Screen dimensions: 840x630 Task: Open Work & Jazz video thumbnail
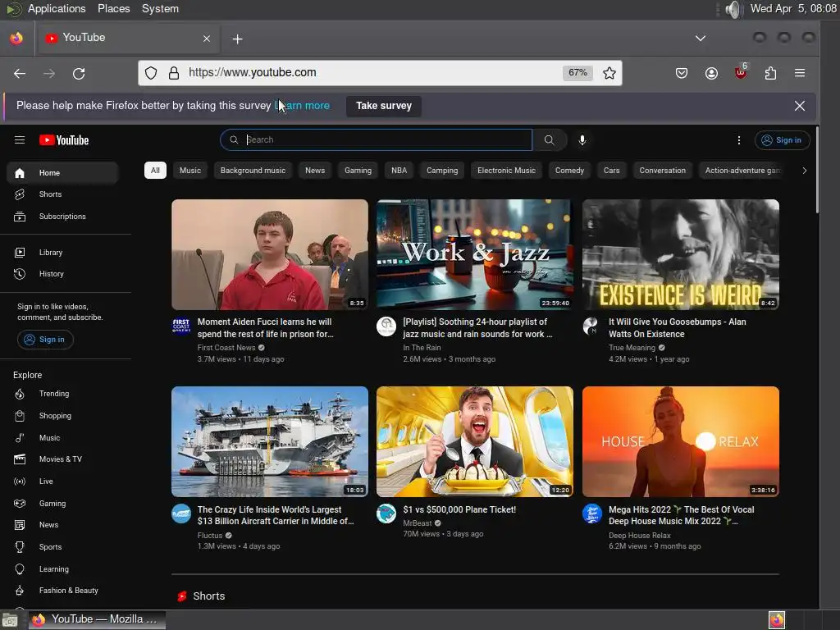click(x=475, y=254)
